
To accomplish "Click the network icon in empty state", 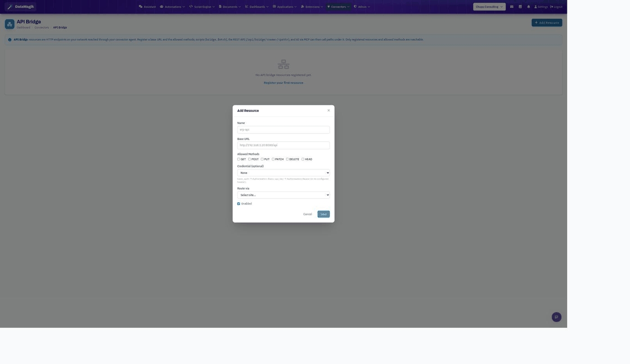I will [x=283, y=64].
